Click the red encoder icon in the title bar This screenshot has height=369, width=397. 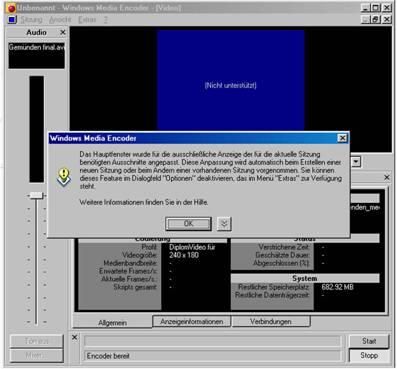tap(11, 8)
